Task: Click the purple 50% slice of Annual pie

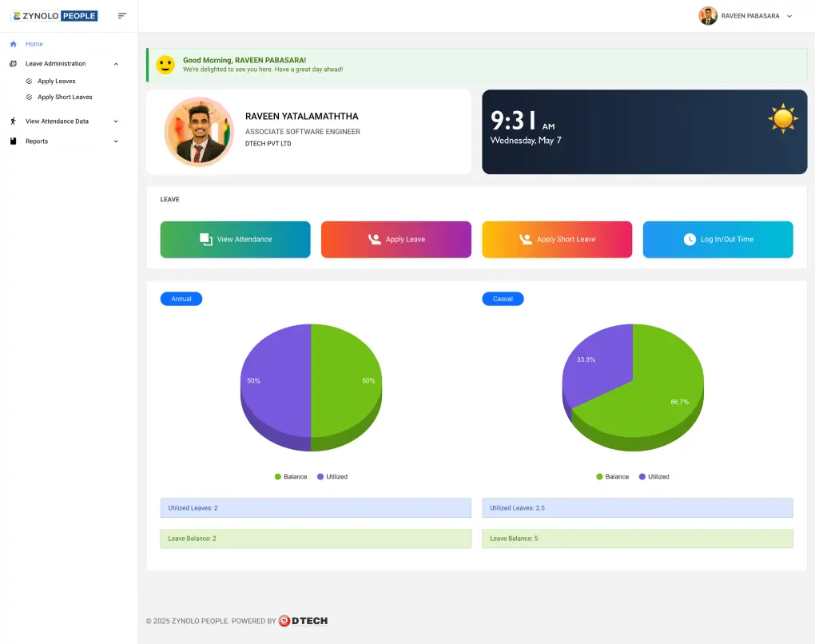Action: click(276, 388)
